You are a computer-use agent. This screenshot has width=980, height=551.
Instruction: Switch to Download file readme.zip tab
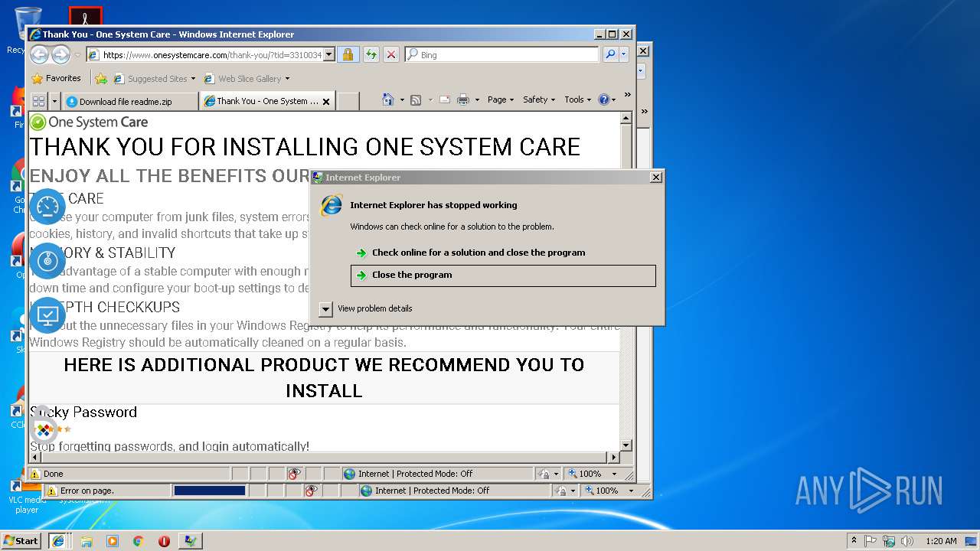130,101
